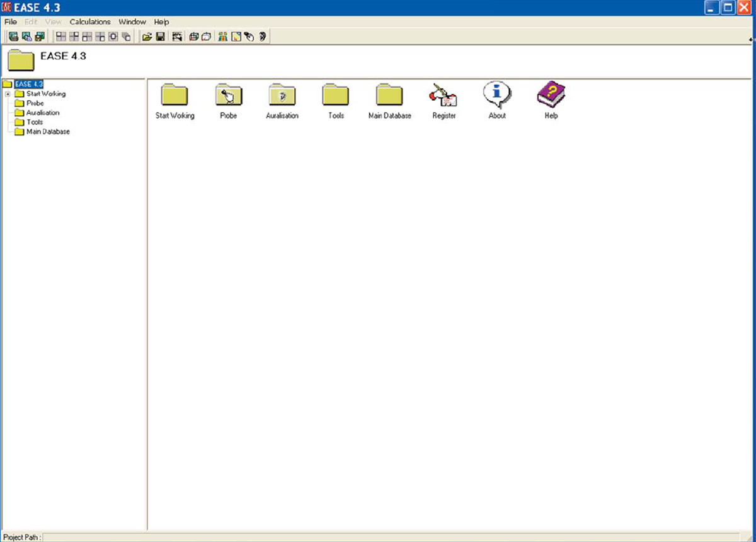Image resolution: width=756 pixels, height=542 pixels.
Task: Click the green screen icon with blue globe
Action: 27,37
